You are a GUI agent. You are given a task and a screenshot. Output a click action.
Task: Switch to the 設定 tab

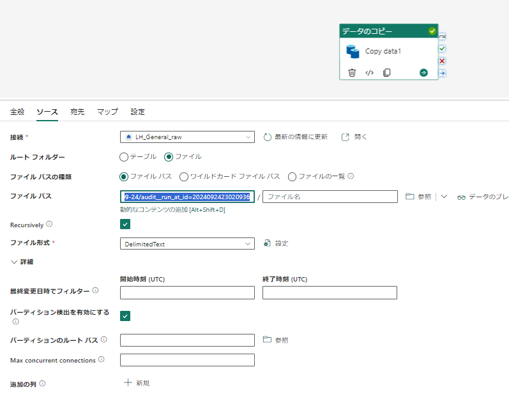coord(138,112)
